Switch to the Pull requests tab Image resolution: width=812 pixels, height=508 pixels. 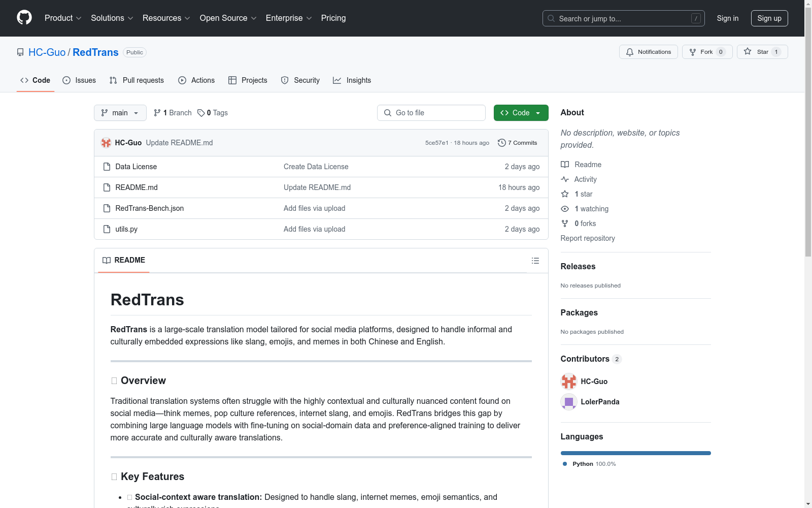[x=137, y=80]
